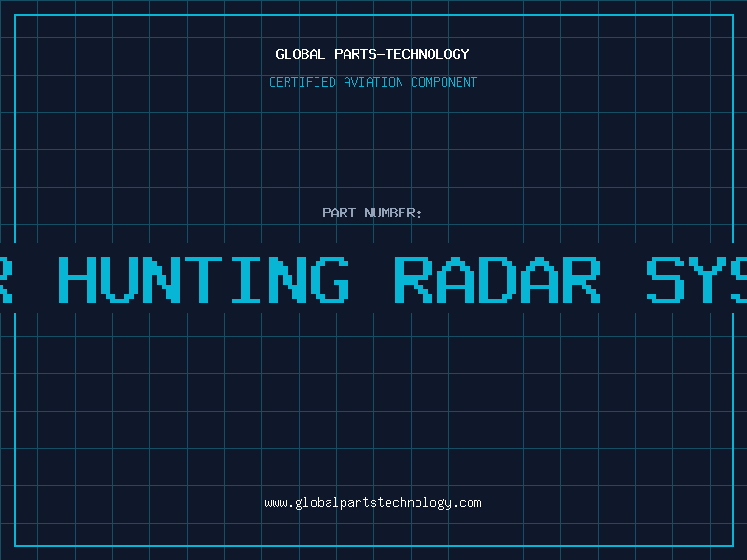
Task: Click the word COMPONENT in the subtitle
Action: 444,82
